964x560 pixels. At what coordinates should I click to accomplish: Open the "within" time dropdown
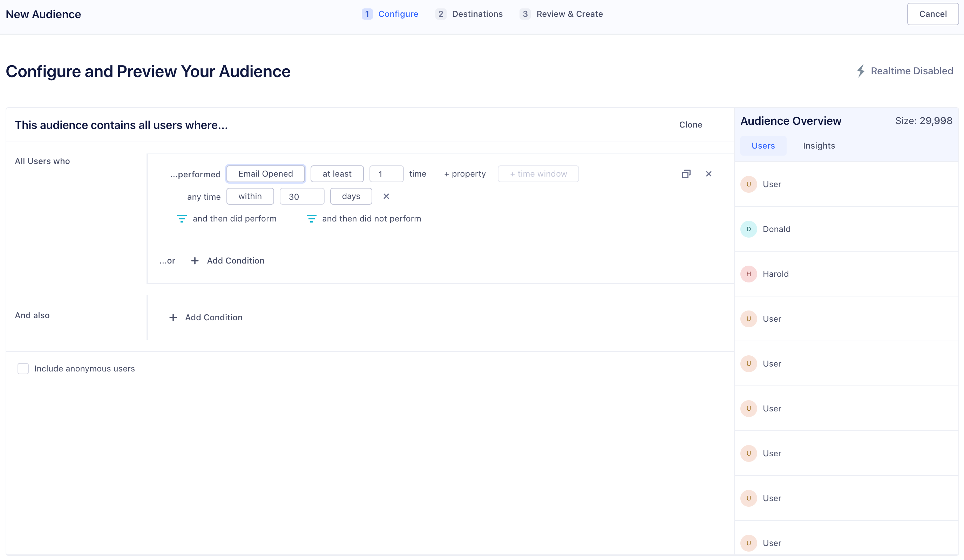coord(250,196)
